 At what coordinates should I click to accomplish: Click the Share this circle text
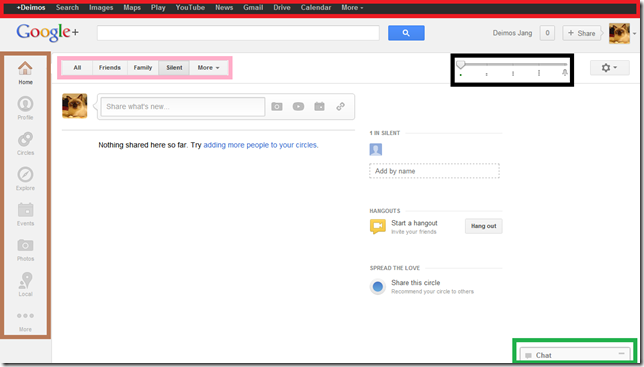(415, 282)
